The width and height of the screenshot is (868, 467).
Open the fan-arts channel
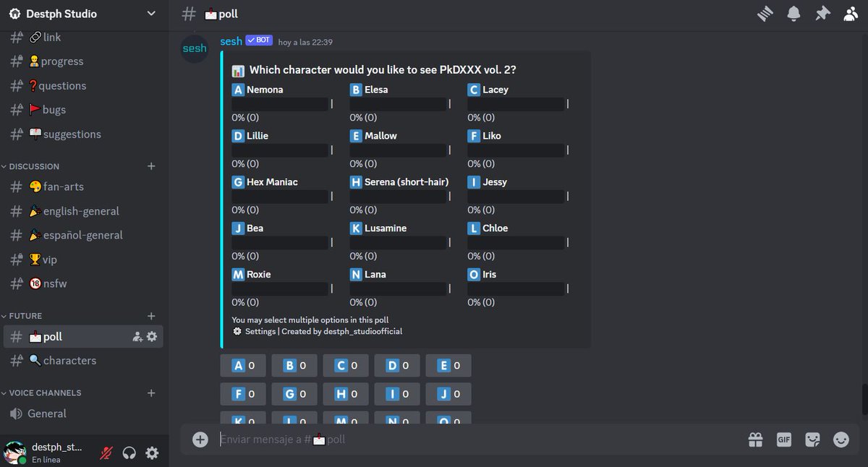(x=84, y=187)
